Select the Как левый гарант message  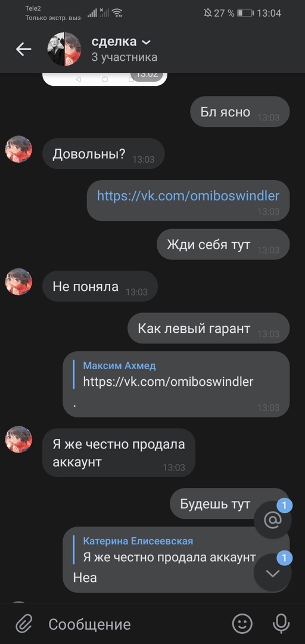(208, 328)
